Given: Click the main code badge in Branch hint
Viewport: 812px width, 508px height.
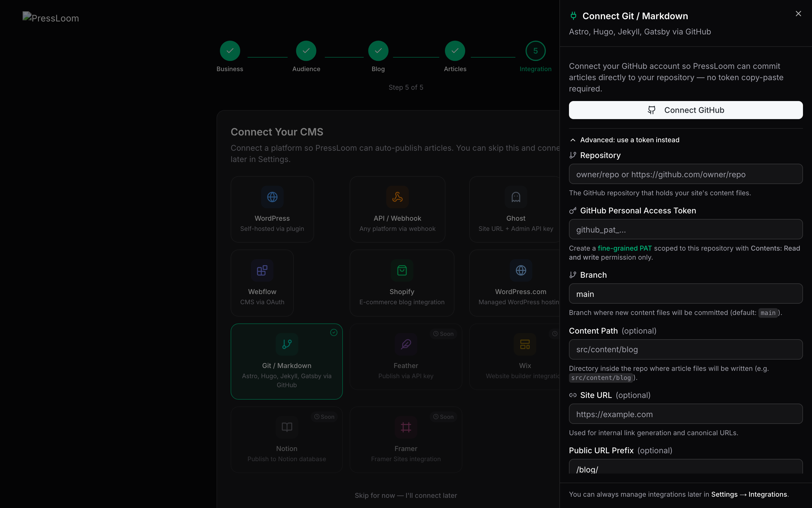Looking at the screenshot, I should pyautogui.click(x=768, y=313).
